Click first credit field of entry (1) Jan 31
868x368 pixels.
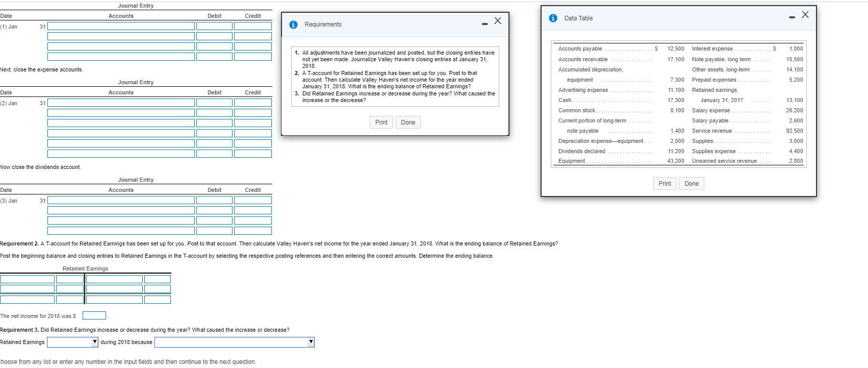click(x=253, y=26)
